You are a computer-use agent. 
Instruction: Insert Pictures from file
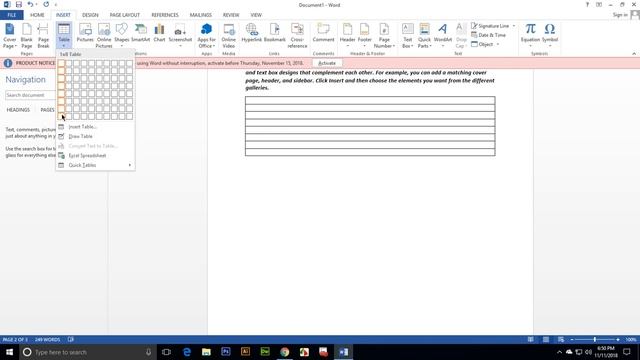click(x=85, y=33)
